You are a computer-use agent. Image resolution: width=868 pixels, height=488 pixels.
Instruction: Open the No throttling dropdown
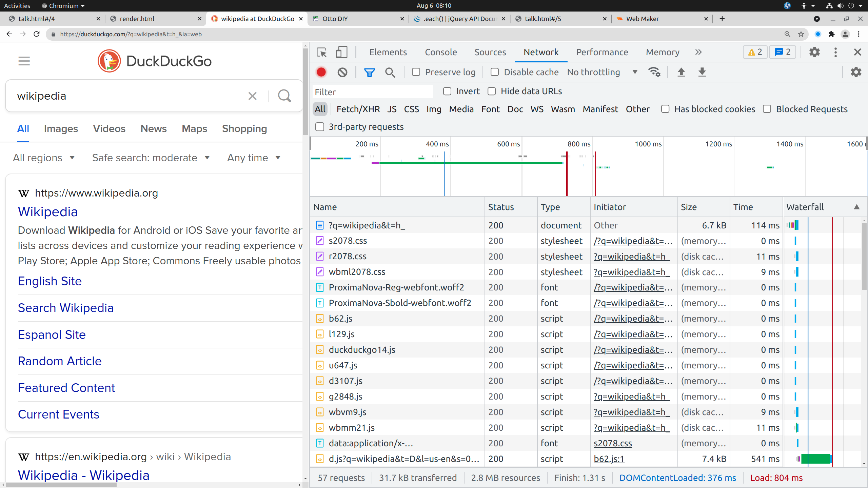[602, 72]
